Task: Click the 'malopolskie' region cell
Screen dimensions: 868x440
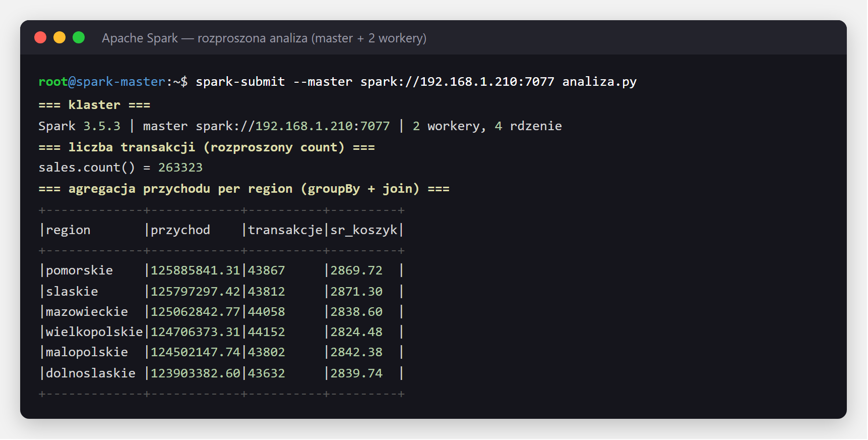Action: pyautogui.click(x=87, y=352)
